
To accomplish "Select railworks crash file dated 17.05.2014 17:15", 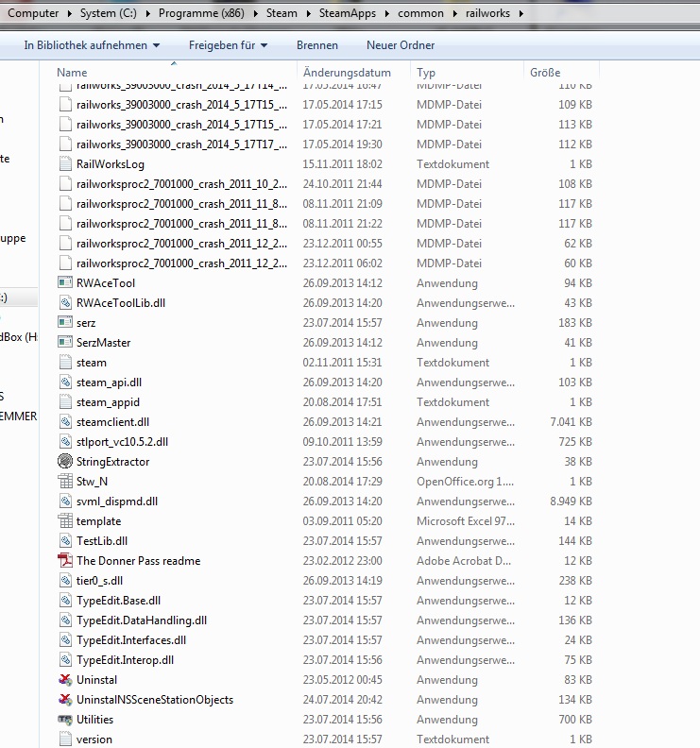I will click(x=181, y=105).
